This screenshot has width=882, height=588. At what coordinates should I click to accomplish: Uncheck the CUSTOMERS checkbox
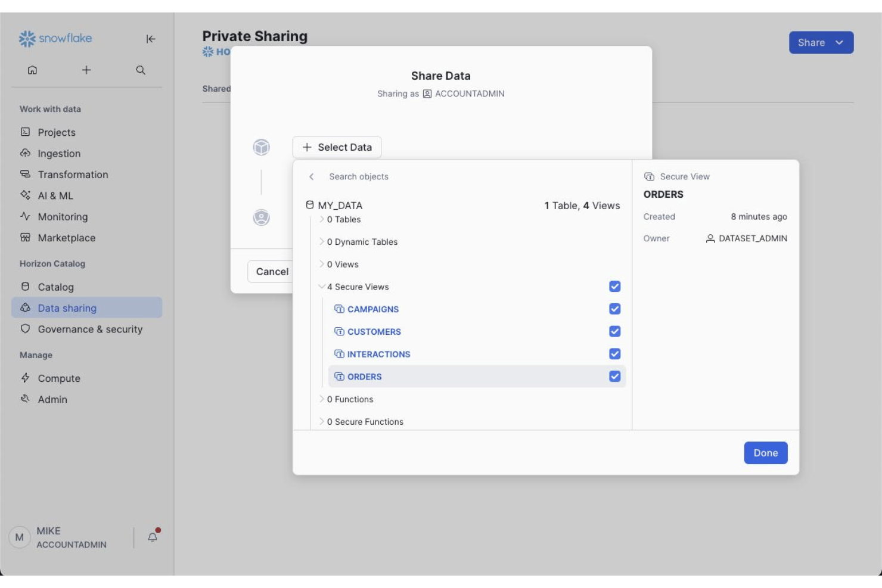[x=615, y=331]
